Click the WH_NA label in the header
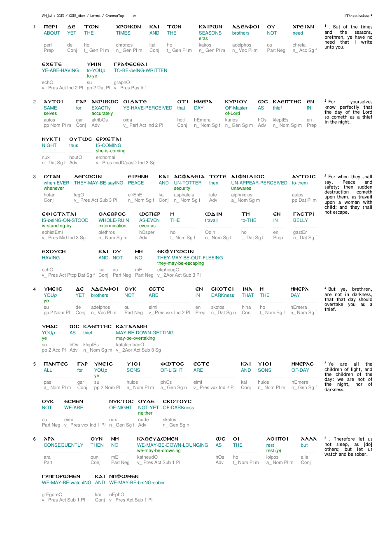The height and width of the screenshot is (555, 392). click(x=47, y=16)
